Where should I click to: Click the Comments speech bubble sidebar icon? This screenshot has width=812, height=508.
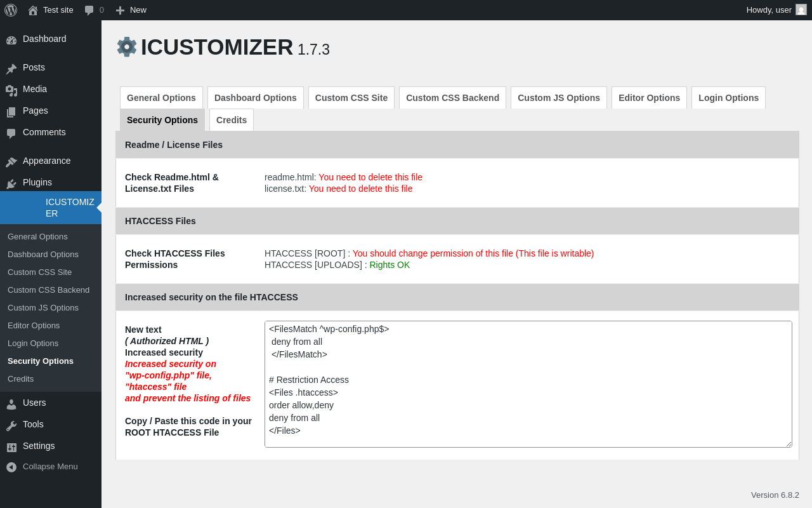tap(11, 133)
